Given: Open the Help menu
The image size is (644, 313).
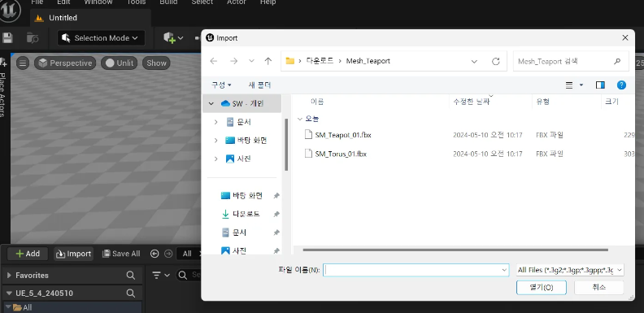Looking at the screenshot, I should click(x=268, y=2).
